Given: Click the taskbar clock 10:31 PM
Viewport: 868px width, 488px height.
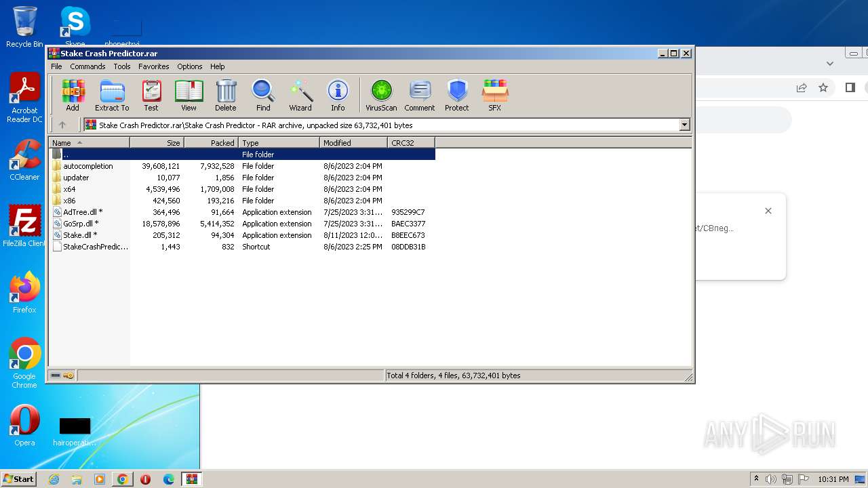Looking at the screenshot, I should click(x=833, y=479).
